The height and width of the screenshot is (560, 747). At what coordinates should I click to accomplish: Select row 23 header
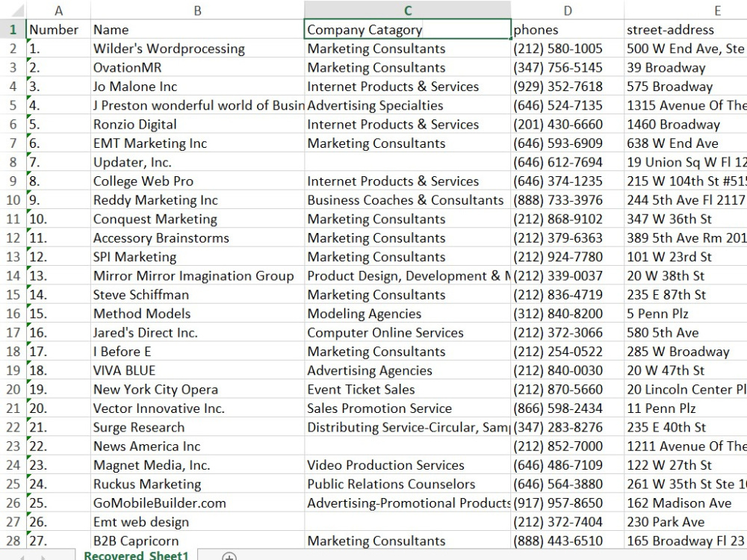(13, 446)
